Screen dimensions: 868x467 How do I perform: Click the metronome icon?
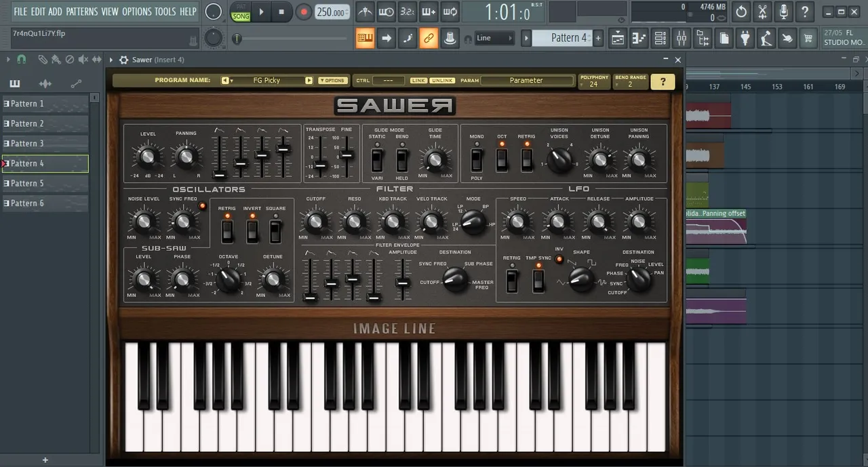[x=366, y=12]
